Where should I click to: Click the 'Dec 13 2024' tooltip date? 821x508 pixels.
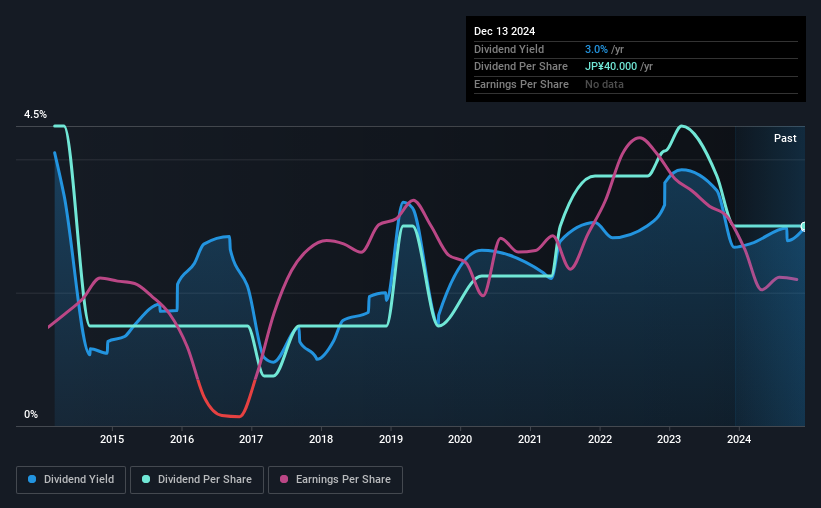click(504, 31)
